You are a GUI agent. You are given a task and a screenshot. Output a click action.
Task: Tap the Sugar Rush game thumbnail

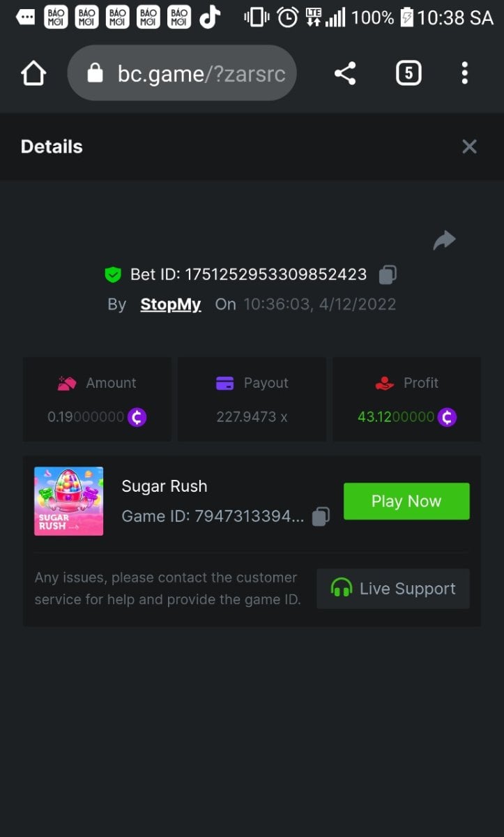(x=69, y=501)
